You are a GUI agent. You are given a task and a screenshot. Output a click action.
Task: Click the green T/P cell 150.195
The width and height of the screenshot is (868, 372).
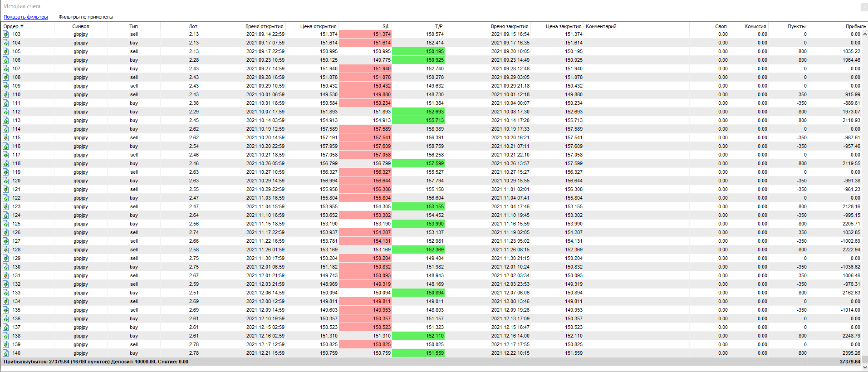pyautogui.click(x=418, y=52)
